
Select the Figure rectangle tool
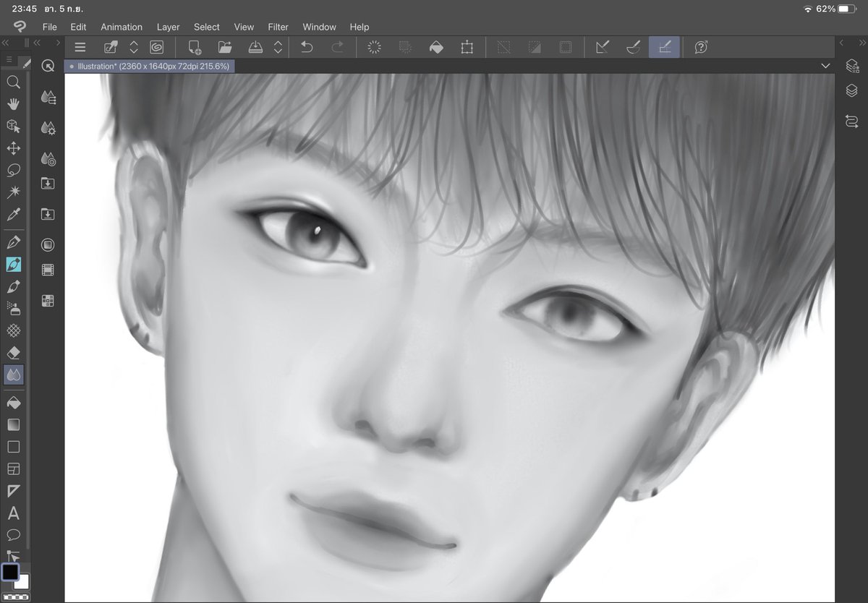tap(13, 447)
